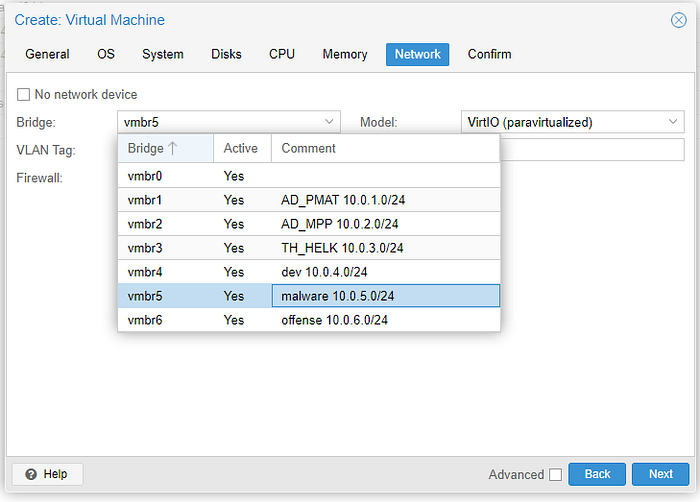Click the Help question mark icon

[x=31, y=474]
